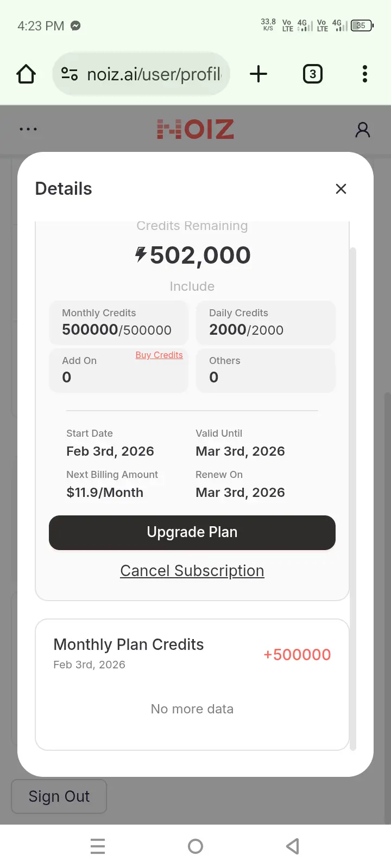Screen dimensions: 391x868
Task: Tap the site settings icon in address bar
Action: pyautogui.click(x=70, y=74)
